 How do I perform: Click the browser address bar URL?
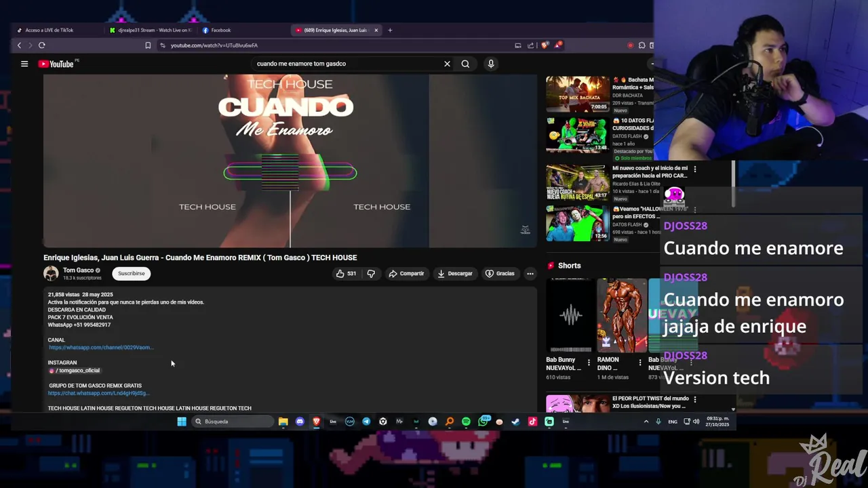tap(214, 45)
